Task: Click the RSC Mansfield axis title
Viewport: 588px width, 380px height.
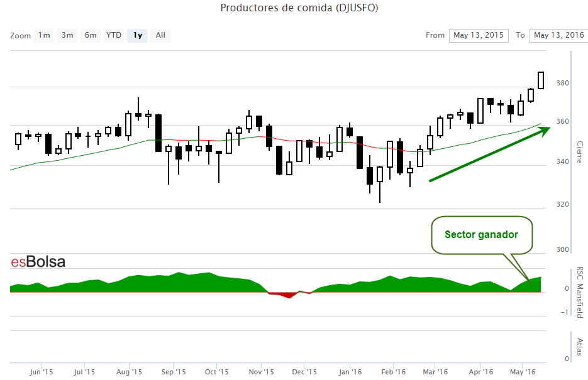Action: point(580,293)
